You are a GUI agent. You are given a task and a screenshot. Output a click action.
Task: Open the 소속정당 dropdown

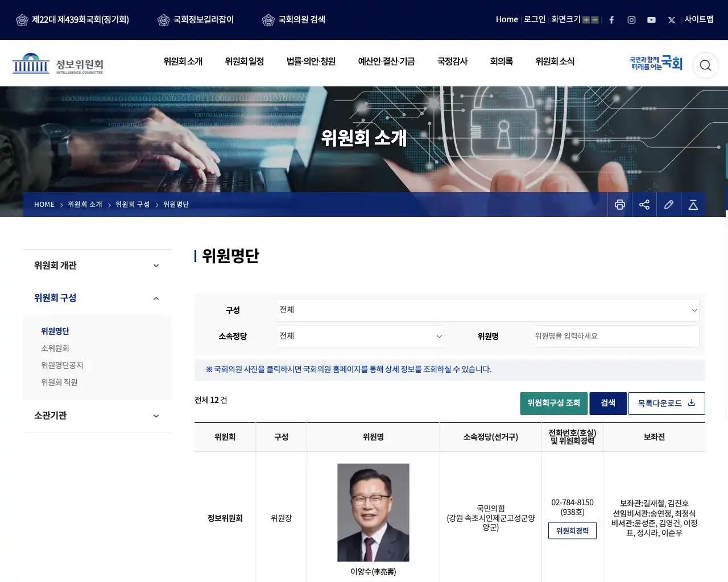pyautogui.click(x=361, y=336)
